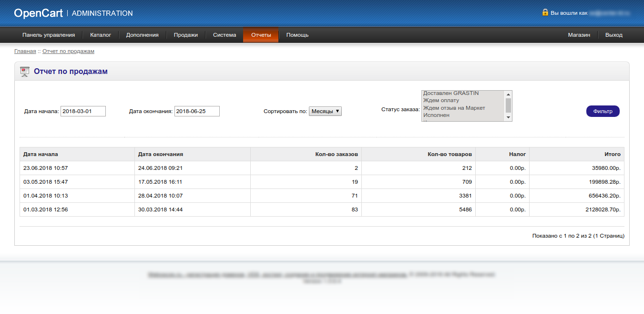The height and width of the screenshot is (314, 644).
Task: Click product count 212
Action: (x=467, y=168)
